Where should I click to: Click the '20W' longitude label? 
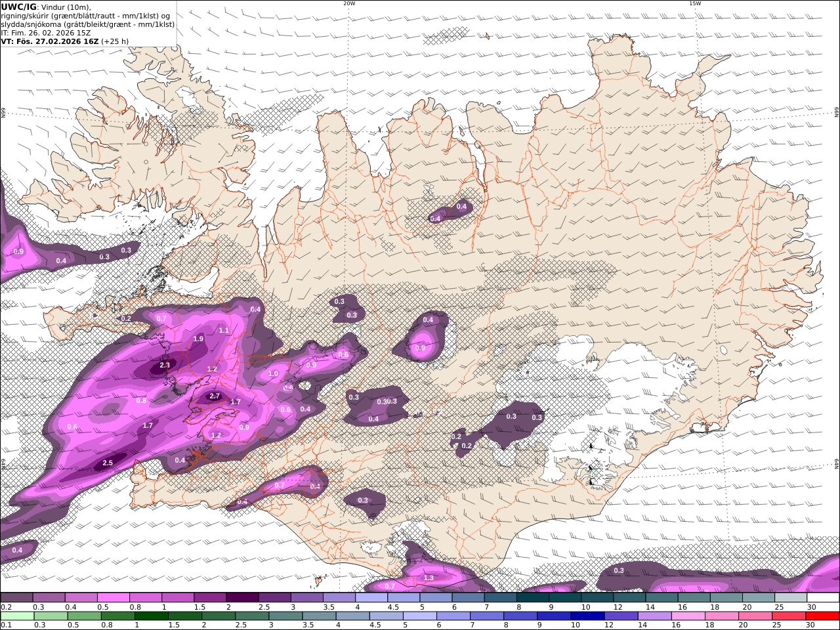[x=349, y=3]
